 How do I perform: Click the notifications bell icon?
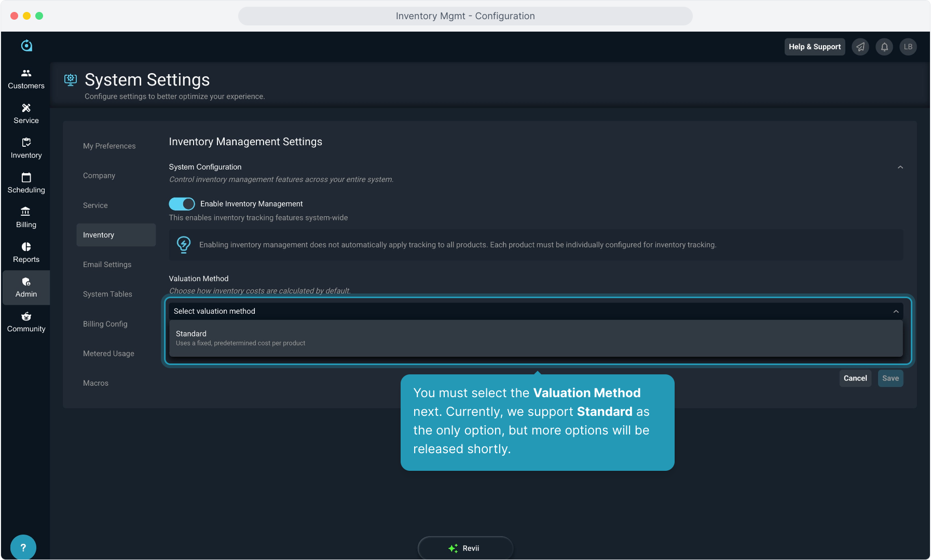[x=884, y=47]
